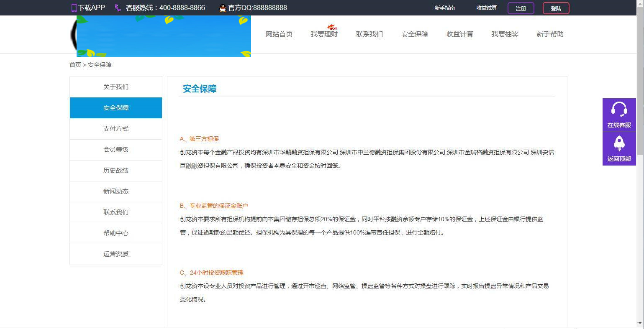Open the 帮助中心 sidebar entry
The width and height of the screenshot is (644, 329).
[x=116, y=233]
